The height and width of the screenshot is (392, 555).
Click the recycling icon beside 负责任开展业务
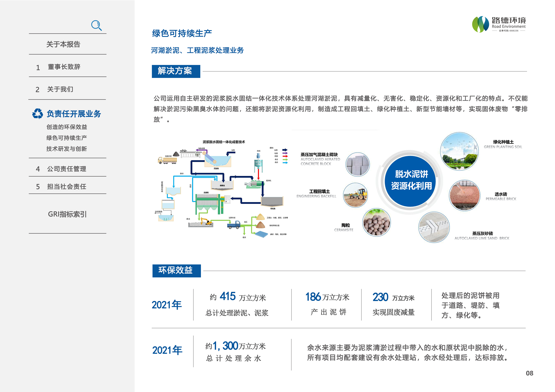[37, 113]
